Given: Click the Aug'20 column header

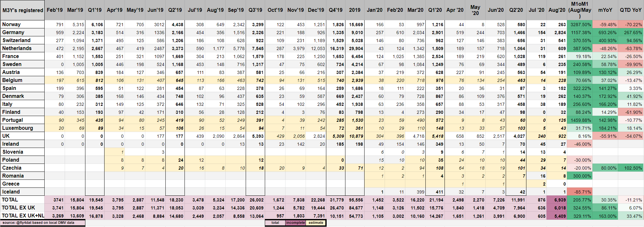Looking at the screenshot, I should click(557, 10).
